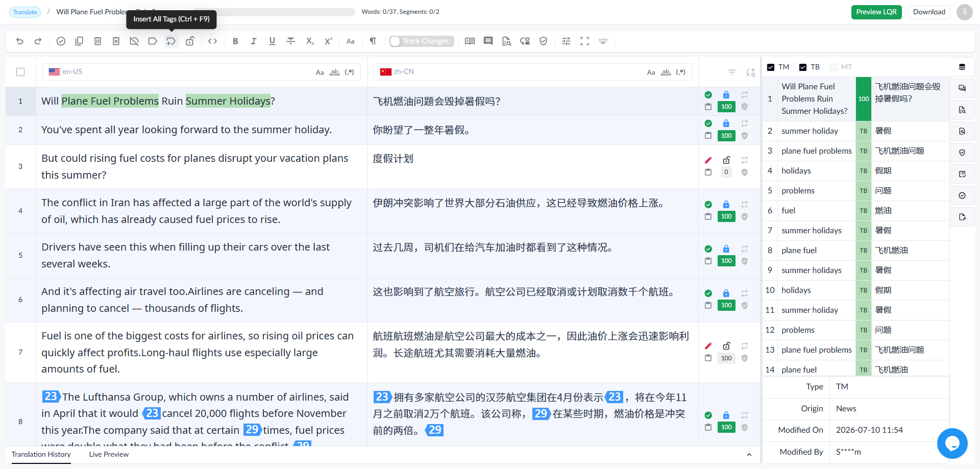The image size is (980, 469).
Task: Show hidden paragraph marks icon
Action: pyautogui.click(x=373, y=41)
